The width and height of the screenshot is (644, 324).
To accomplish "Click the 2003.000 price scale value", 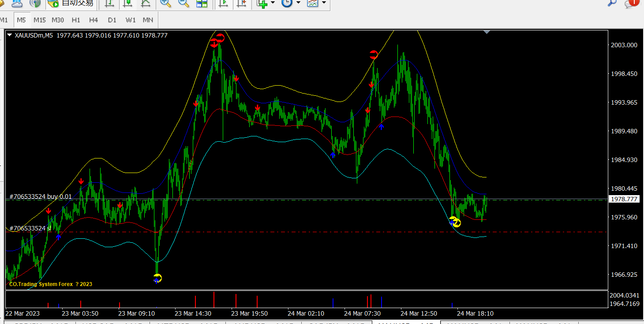I will (624, 45).
